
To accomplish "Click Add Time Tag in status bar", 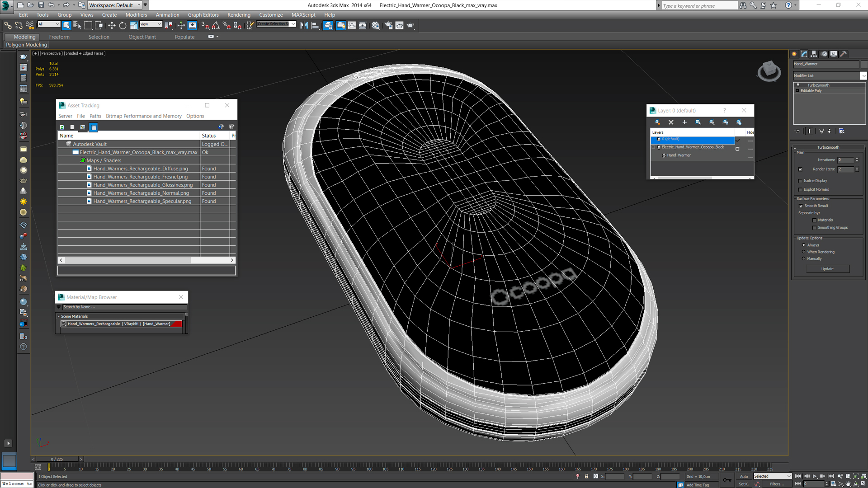I will [x=698, y=485].
